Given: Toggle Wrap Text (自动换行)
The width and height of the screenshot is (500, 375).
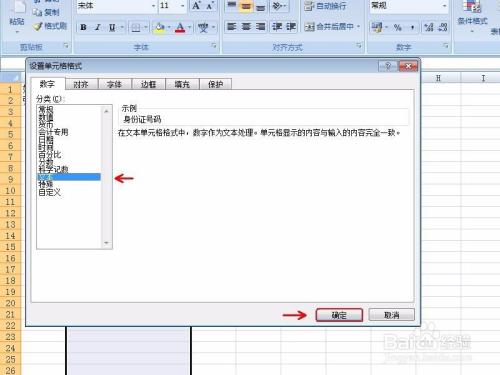Looking at the screenshot, I should 326,6.
